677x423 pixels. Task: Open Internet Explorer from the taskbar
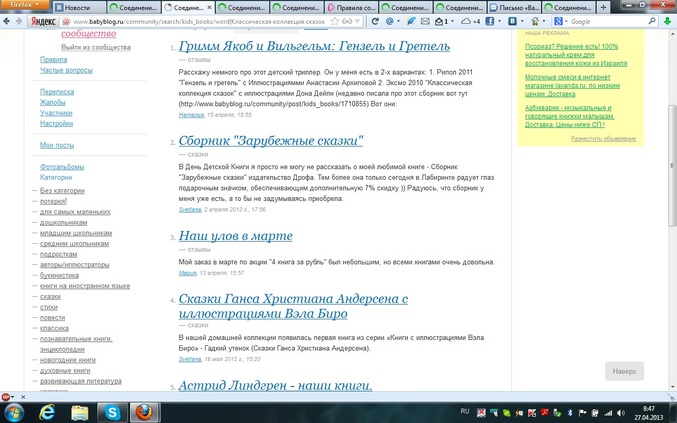[46, 411]
